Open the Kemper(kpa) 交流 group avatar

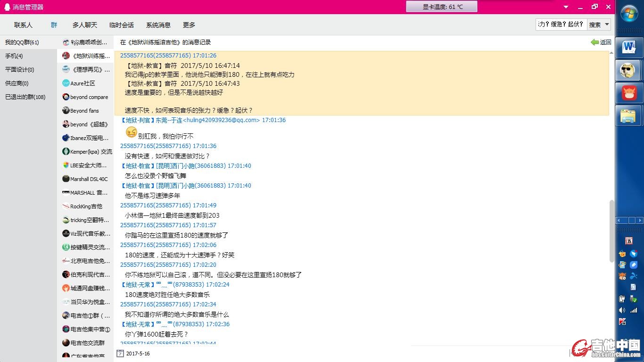66,152
